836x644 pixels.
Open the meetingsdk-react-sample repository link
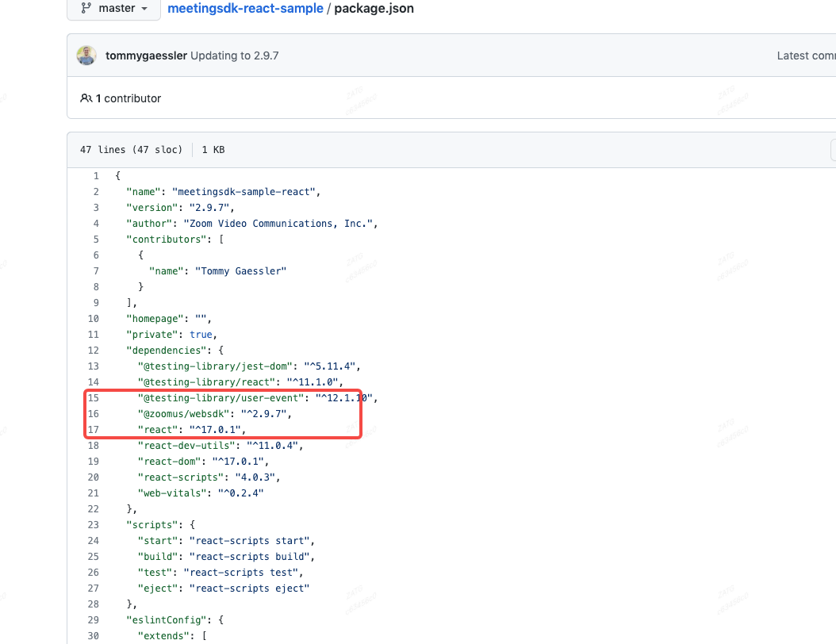pos(245,9)
